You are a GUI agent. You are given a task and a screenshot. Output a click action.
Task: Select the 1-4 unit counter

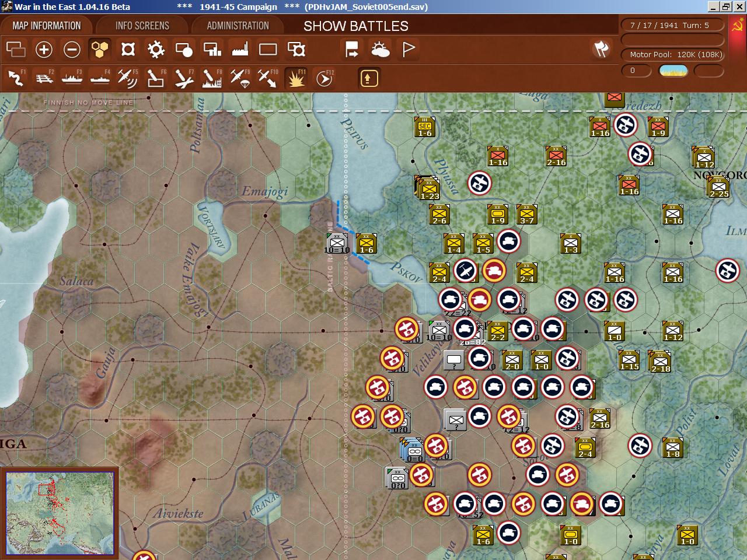453,244
